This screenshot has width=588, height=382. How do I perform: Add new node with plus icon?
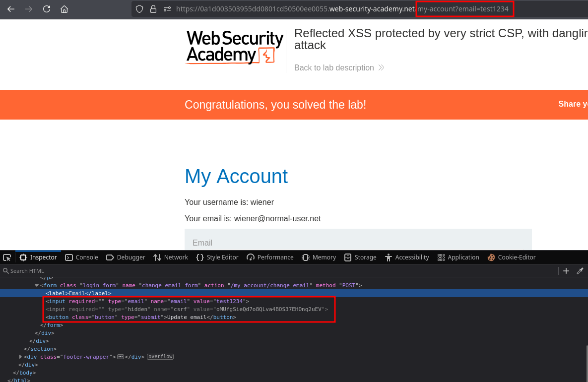(566, 271)
